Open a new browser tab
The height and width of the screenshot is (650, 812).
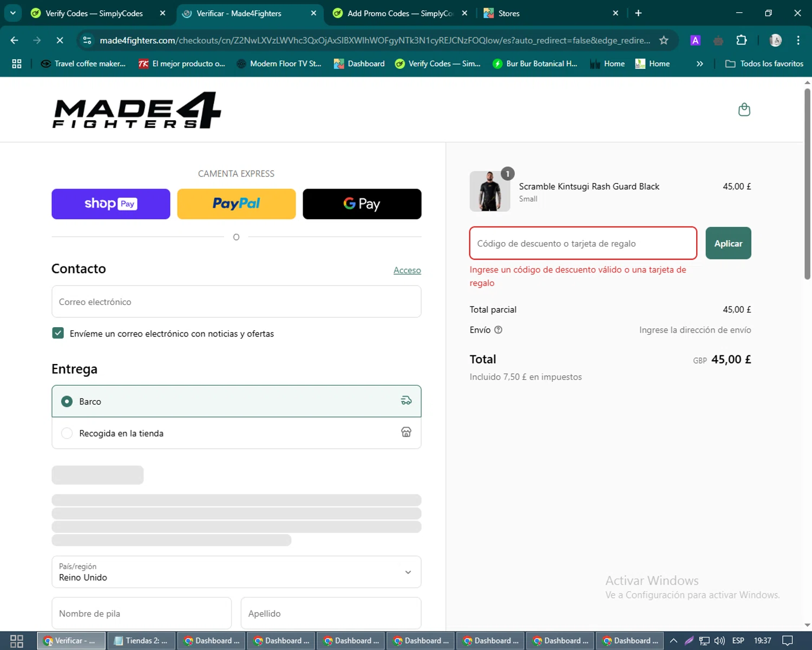638,13
